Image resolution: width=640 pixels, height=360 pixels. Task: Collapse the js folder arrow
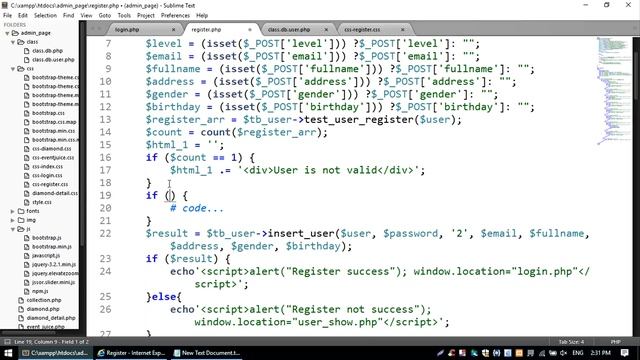point(13,229)
